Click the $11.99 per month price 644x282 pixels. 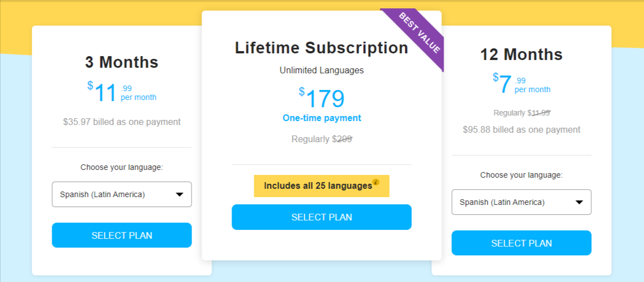point(122,93)
